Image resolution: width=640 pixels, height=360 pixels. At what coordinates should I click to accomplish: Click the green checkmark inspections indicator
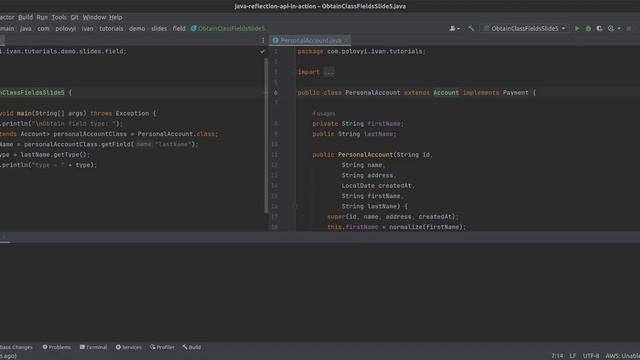point(262,51)
